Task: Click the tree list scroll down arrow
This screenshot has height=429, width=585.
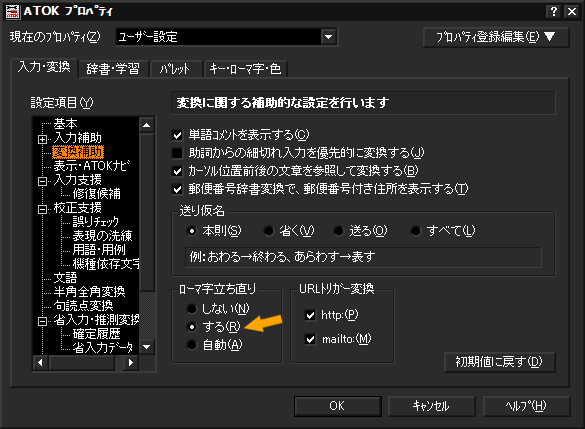Action: [x=147, y=347]
